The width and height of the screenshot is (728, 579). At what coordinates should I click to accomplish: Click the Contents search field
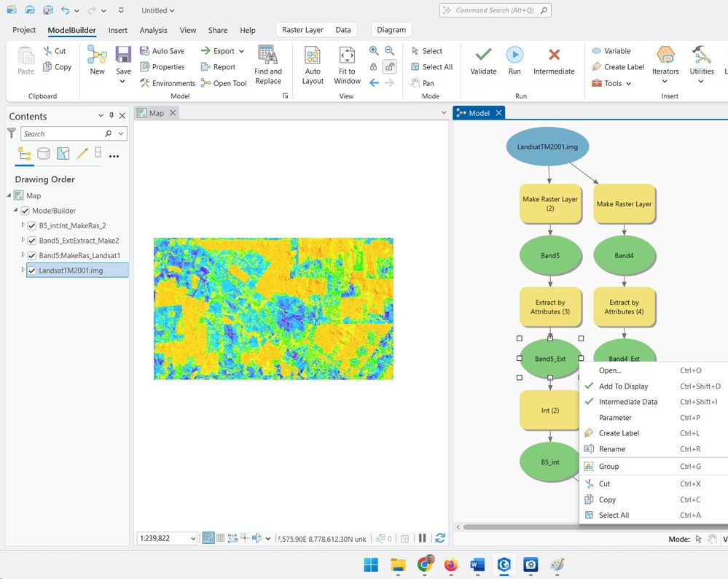pyautogui.click(x=62, y=134)
